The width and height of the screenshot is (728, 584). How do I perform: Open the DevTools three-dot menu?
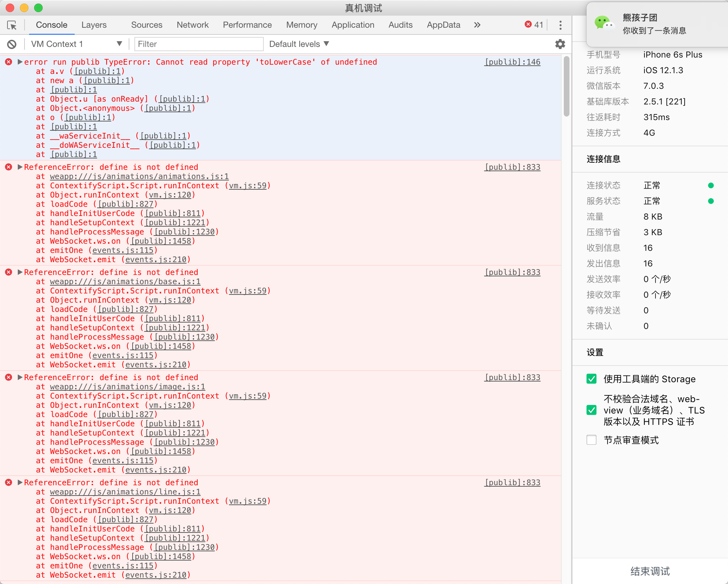(560, 25)
